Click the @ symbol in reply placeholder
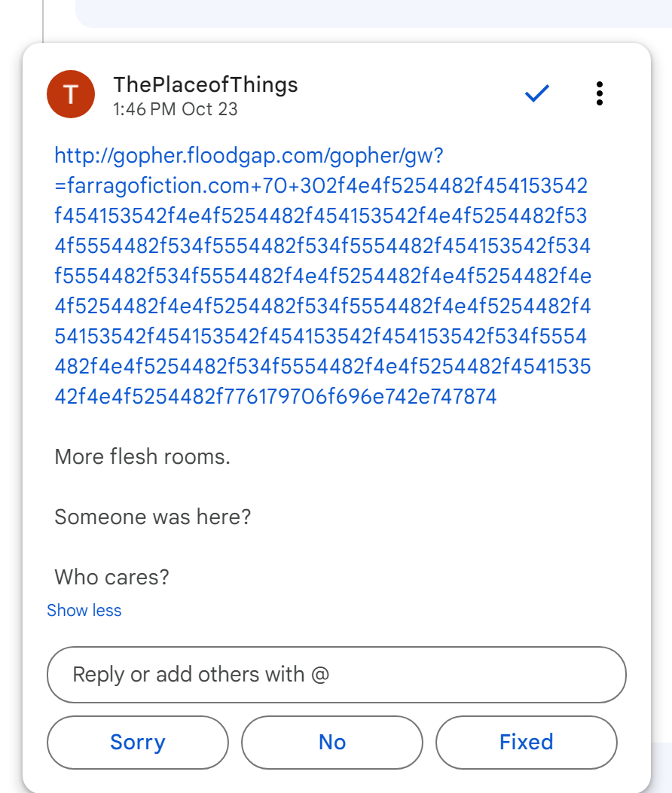Screen dimensions: 672x793 point(319,674)
